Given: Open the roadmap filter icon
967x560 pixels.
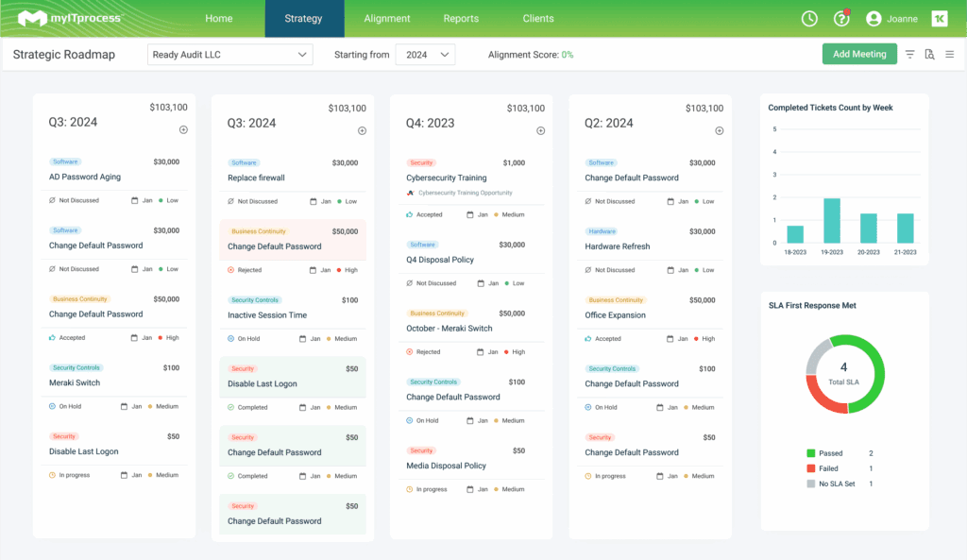Looking at the screenshot, I should (909, 55).
